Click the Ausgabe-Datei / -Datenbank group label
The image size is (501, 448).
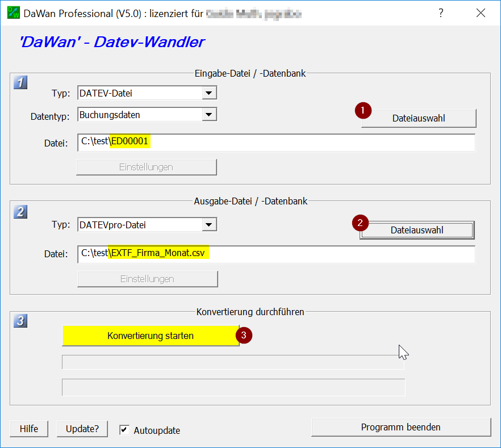[250, 201]
